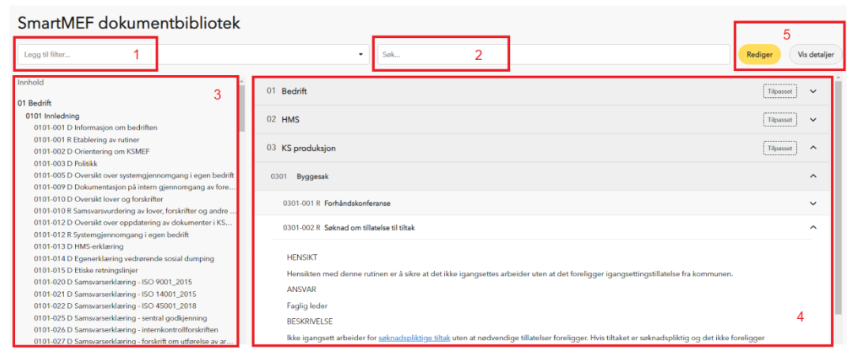Open '0101-020 D Samsvarserklæring - ISO 9001_2015'
Image resolution: width=868 pixels, height=360 pixels.
(x=115, y=282)
